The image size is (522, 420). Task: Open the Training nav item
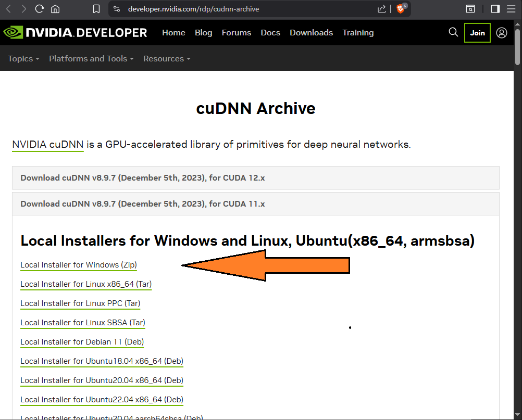[x=358, y=33]
